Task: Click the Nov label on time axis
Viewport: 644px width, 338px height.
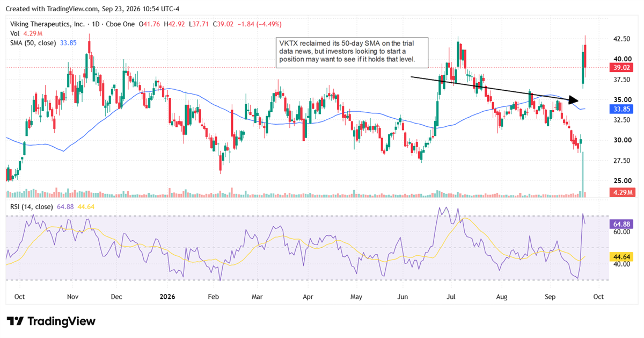Action: [73, 296]
